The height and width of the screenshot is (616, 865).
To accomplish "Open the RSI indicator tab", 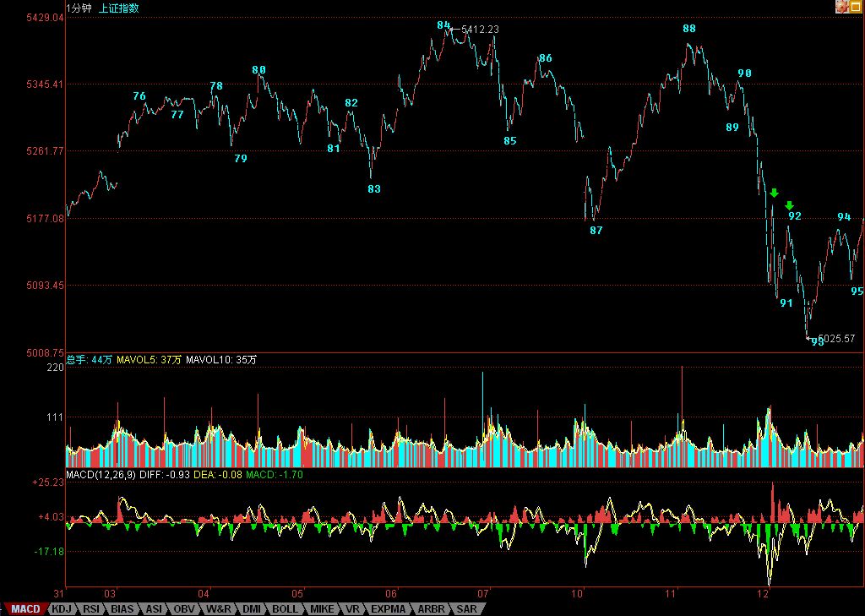I will point(91,608).
